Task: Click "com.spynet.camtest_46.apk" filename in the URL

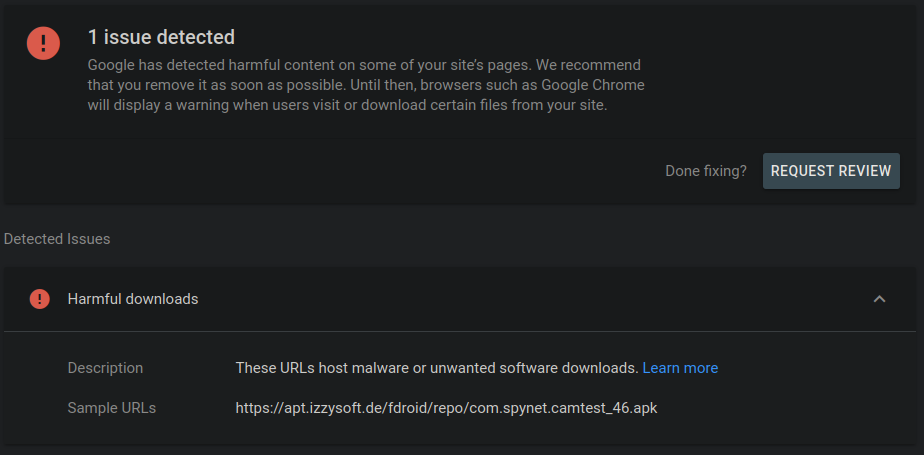Action: point(563,408)
